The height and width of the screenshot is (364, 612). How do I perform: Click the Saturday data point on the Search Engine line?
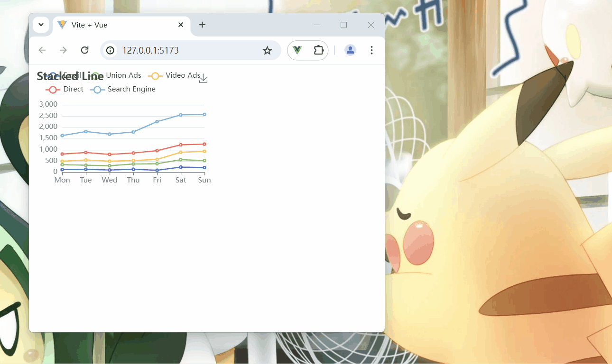181,114
